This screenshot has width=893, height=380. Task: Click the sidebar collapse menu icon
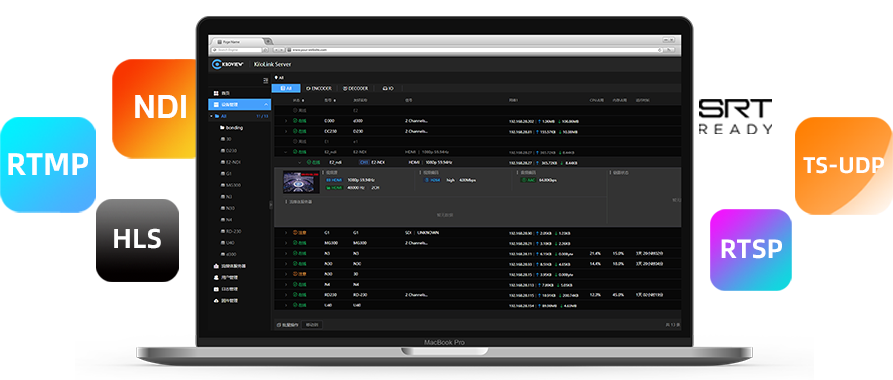click(x=265, y=80)
